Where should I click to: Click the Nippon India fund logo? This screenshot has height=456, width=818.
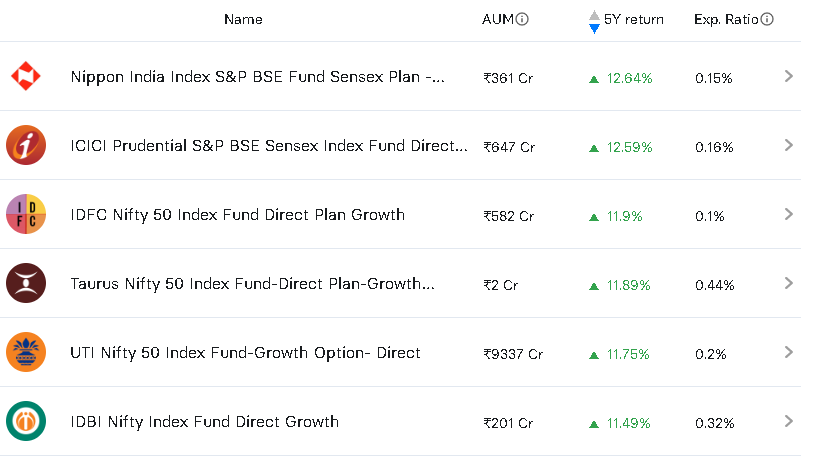[x=24, y=76]
